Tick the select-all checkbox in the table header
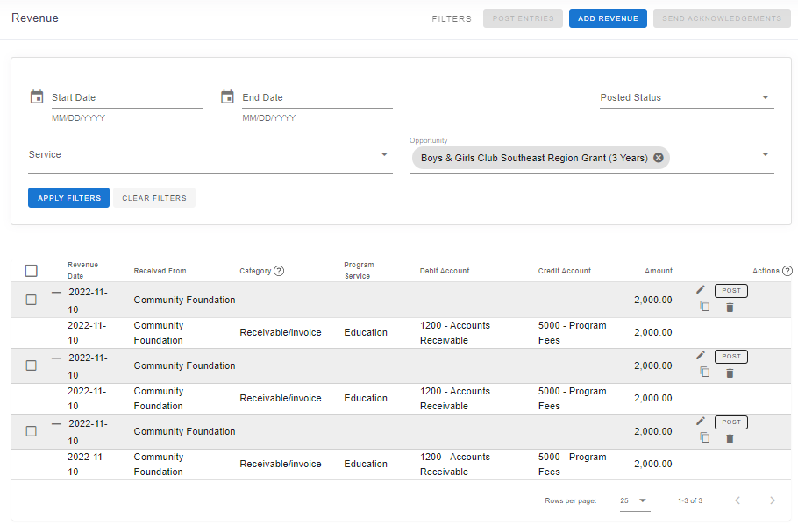 coord(31,271)
